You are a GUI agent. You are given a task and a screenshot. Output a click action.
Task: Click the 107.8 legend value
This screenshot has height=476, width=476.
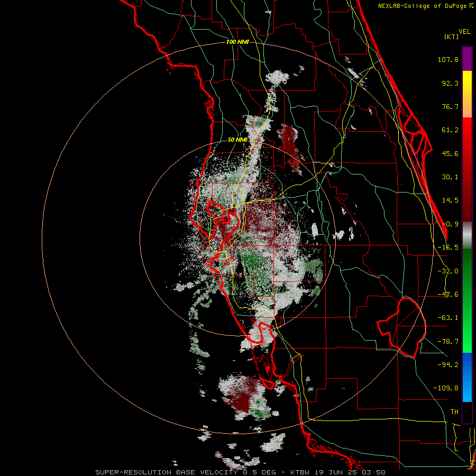tap(448, 59)
